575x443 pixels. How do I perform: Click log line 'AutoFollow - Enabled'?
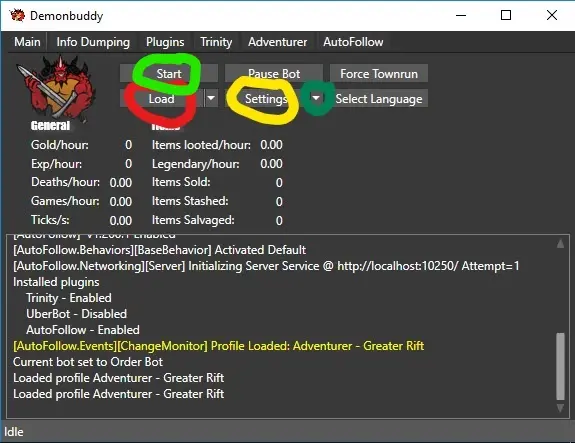[x=83, y=330]
